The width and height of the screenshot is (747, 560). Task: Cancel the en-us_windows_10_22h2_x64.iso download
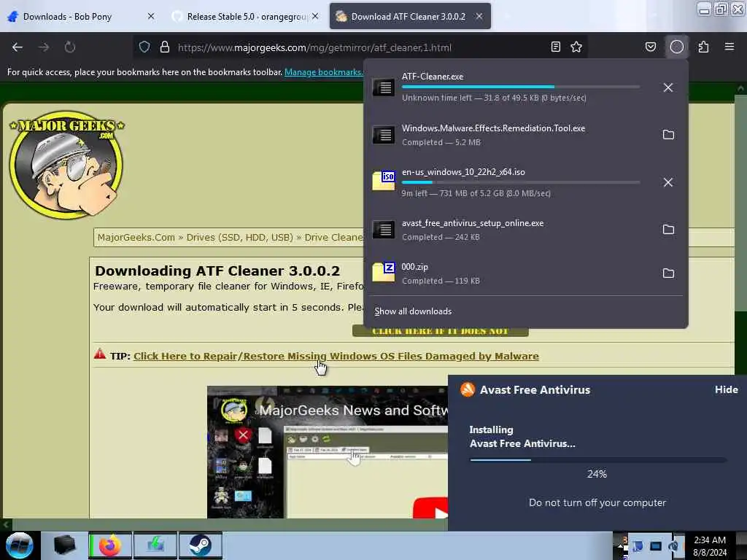668,182
